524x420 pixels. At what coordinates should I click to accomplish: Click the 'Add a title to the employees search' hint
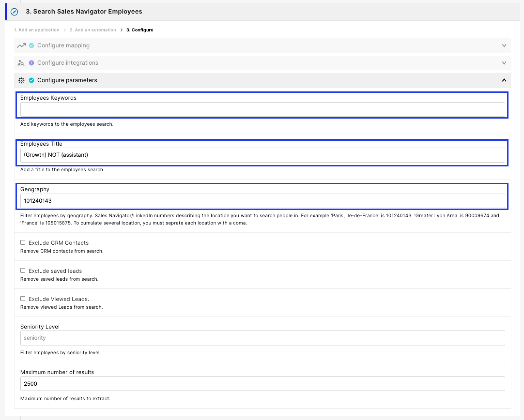pos(62,170)
